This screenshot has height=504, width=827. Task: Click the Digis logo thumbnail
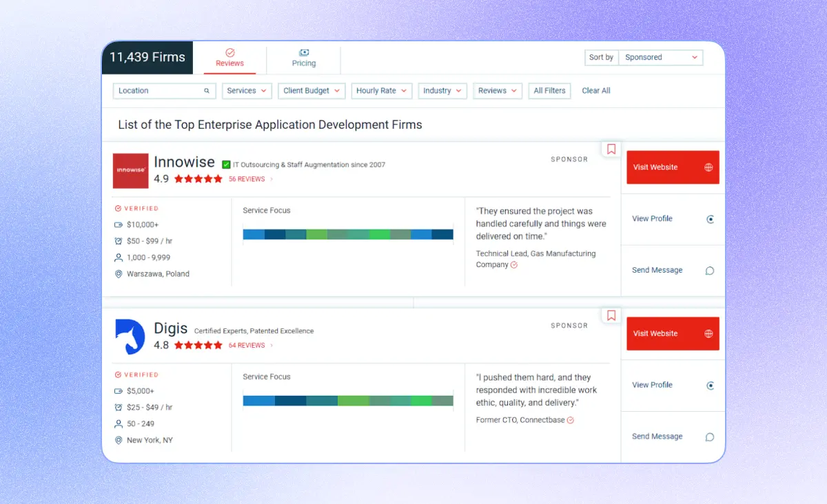[130, 337]
